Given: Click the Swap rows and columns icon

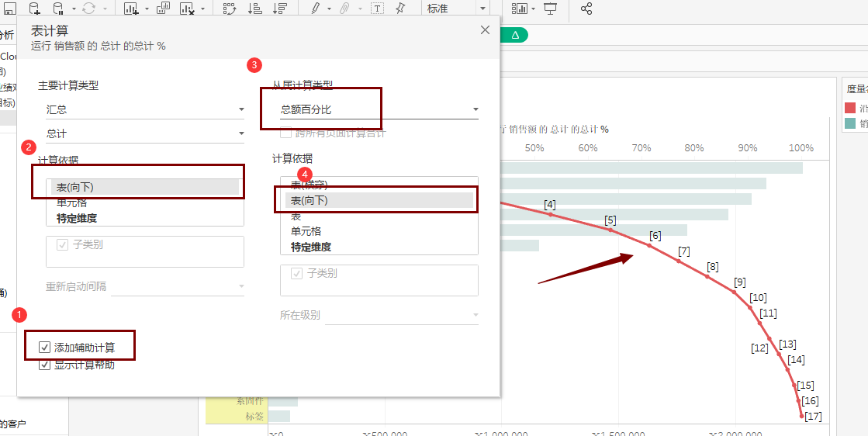Looking at the screenshot, I should [x=229, y=9].
